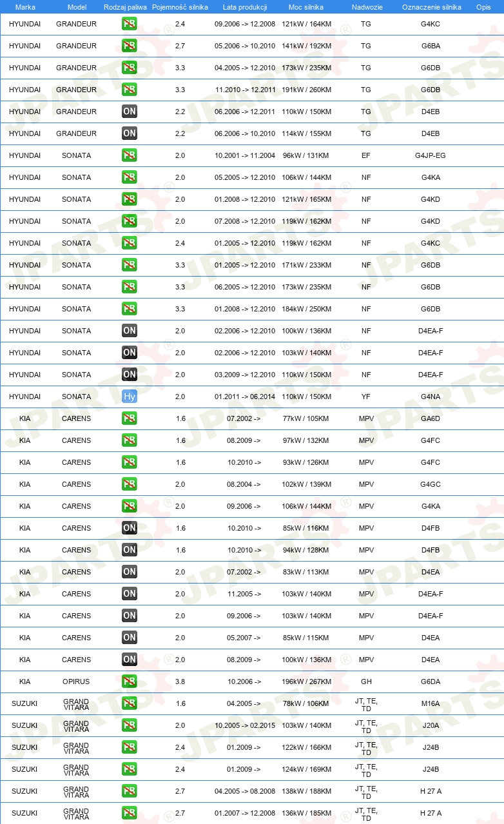Click the engine code M16A
The image size is (504, 824).
[431, 703]
